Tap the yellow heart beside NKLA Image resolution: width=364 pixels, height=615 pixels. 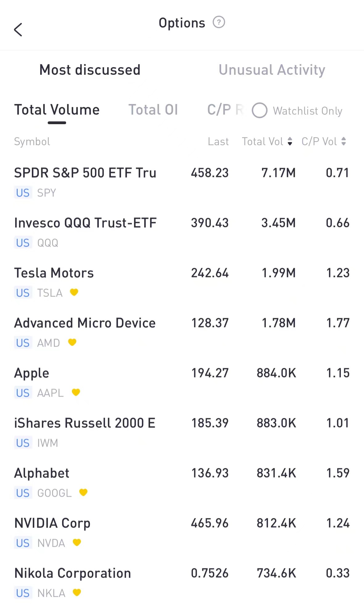pos(77,592)
